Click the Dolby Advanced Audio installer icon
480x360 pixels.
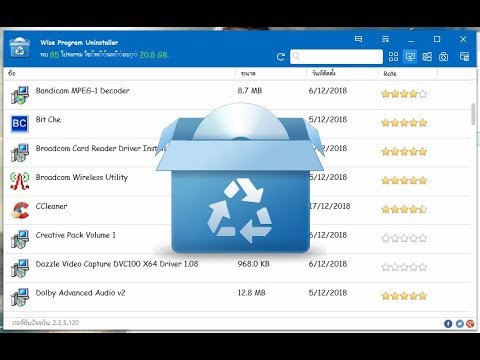(19, 297)
